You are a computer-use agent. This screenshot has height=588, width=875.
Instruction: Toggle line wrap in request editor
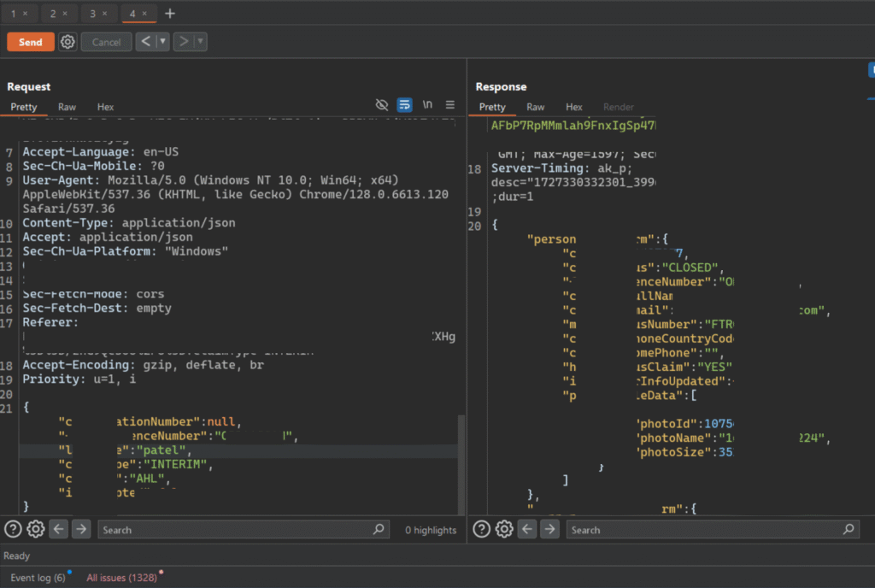click(404, 105)
